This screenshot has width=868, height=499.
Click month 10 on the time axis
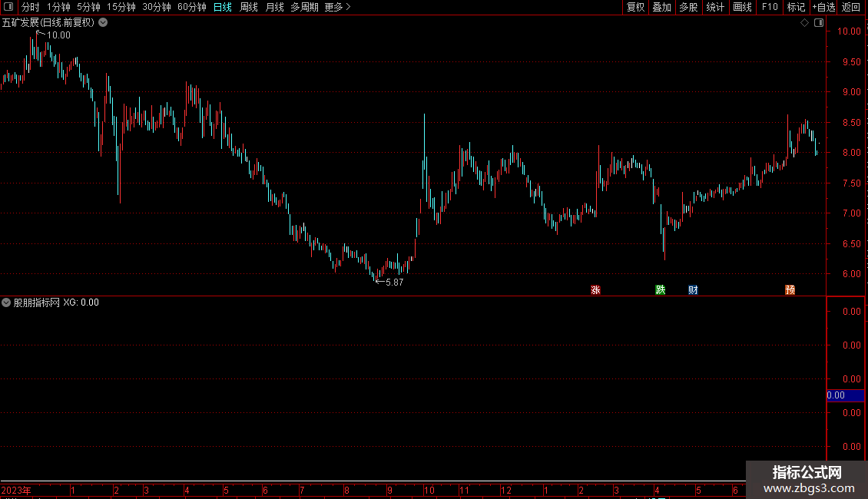(429, 490)
